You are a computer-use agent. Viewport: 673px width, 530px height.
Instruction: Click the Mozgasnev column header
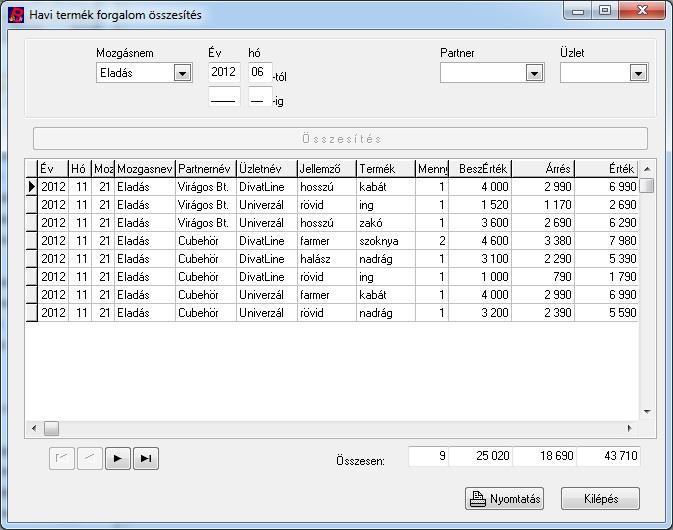[x=145, y=169]
